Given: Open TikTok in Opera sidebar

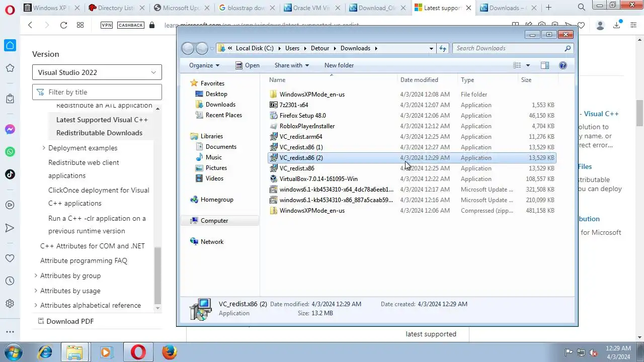Looking at the screenshot, I should (10, 174).
